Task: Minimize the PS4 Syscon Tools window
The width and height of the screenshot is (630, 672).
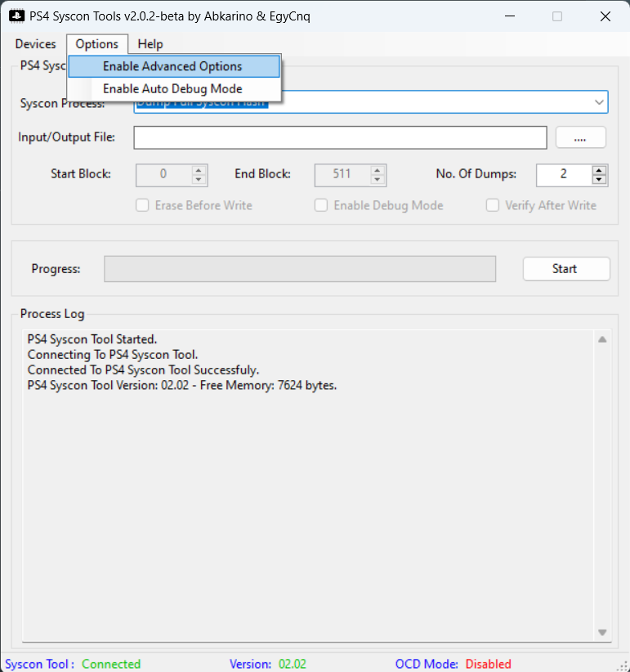Action: pyautogui.click(x=510, y=16)
